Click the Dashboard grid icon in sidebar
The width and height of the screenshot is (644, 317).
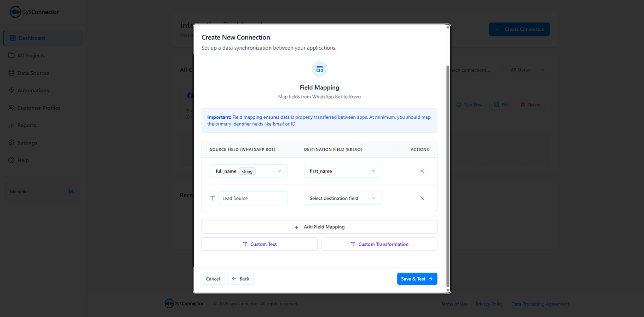tap(13, 38)
